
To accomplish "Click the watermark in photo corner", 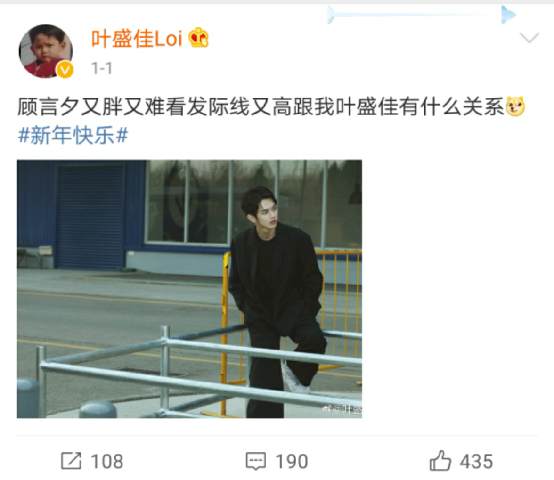I will [x=342, y=410].
